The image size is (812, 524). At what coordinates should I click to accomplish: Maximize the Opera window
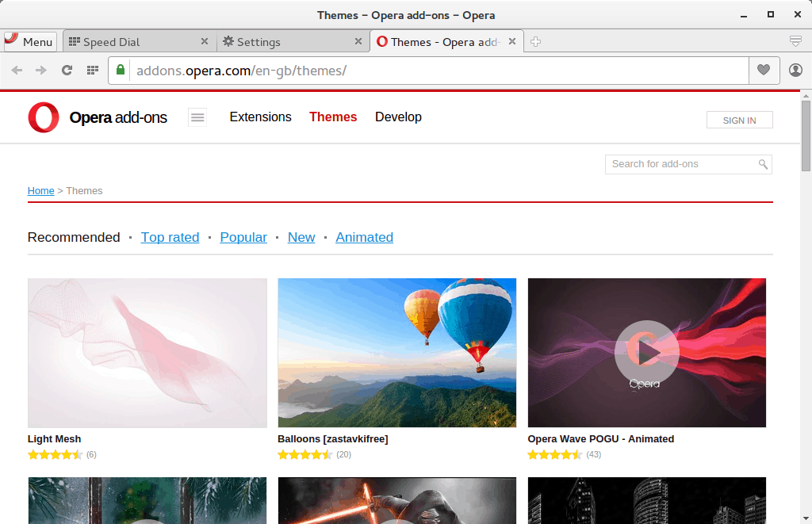coord(771,14)
